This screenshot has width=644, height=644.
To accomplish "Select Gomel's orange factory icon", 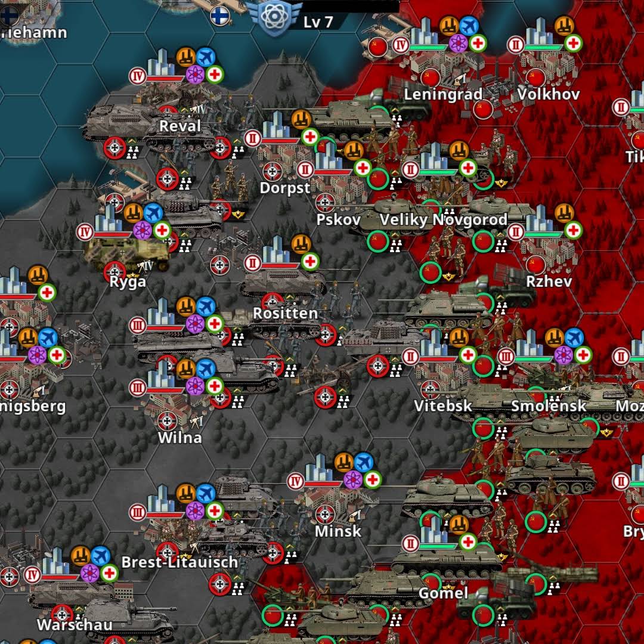I will point(459,525).
